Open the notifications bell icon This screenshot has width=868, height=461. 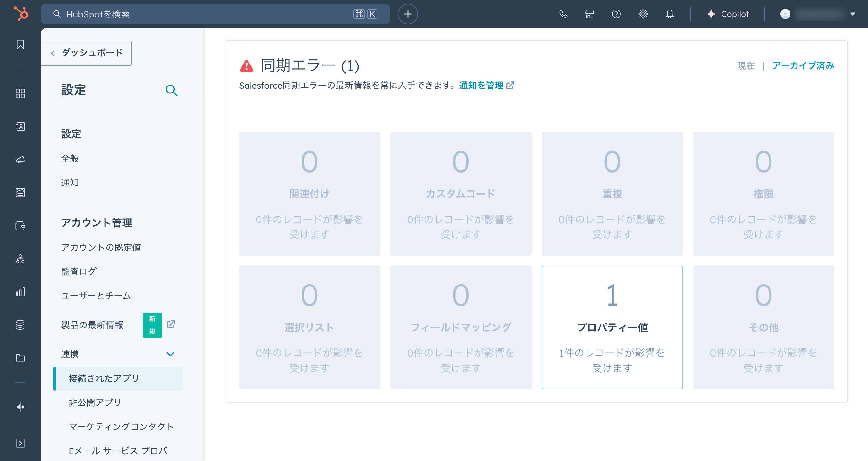pyautogui.click(x=669, y=14)
